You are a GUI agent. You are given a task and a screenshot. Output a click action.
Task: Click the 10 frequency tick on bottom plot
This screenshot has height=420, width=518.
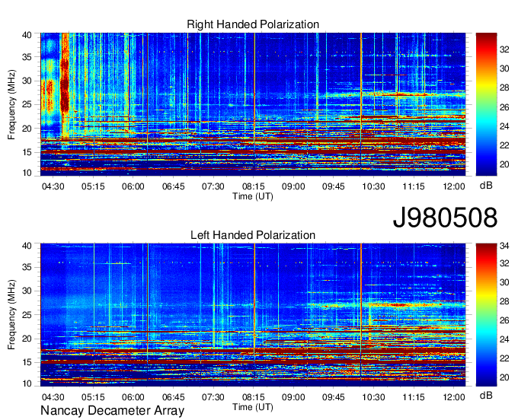(27, 383)
